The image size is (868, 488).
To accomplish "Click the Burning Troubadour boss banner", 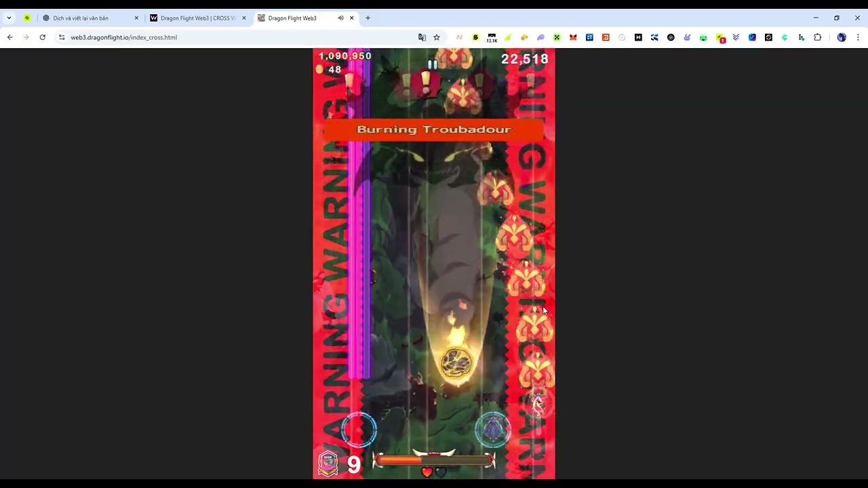I will click(x=434, y=129).
